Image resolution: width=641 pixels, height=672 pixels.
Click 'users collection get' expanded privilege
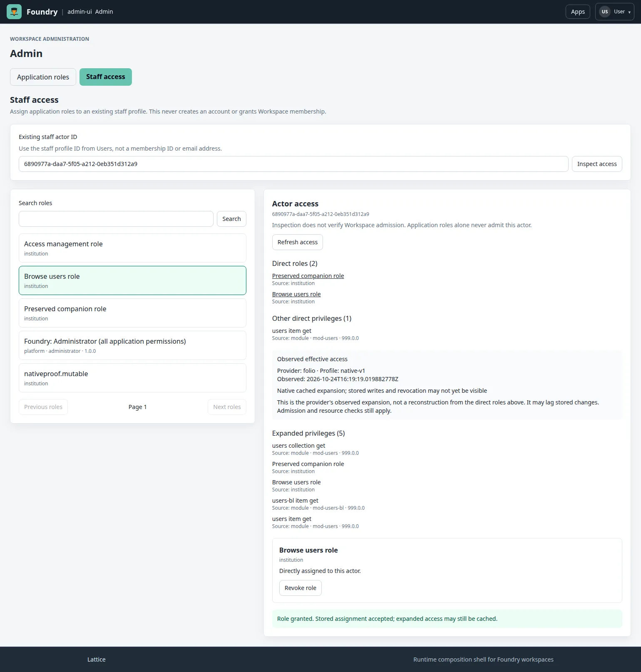point(298,446)
